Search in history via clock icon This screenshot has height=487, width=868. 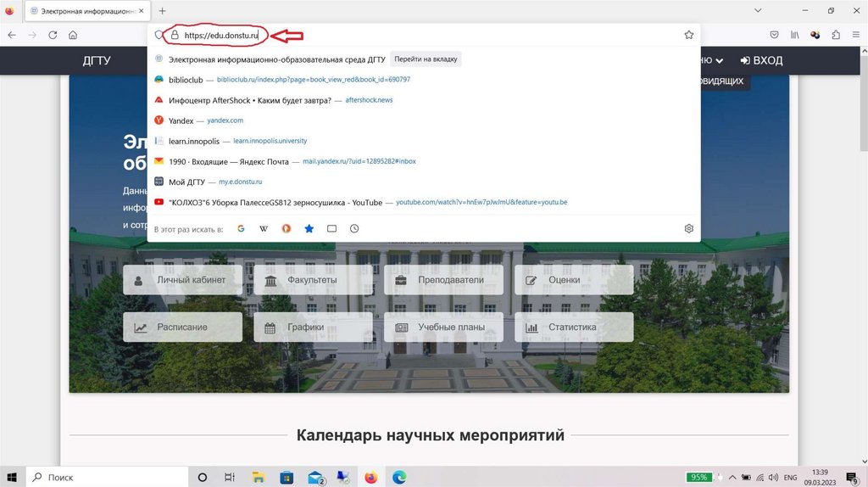(x=354, y=229)
